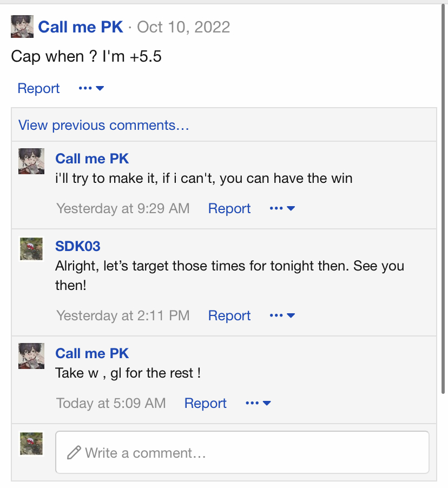Report the 'Cap when ? I'm +5.5' post
Image resolution: width=448 pixels, height=488 pixels.
click(38, 88)
